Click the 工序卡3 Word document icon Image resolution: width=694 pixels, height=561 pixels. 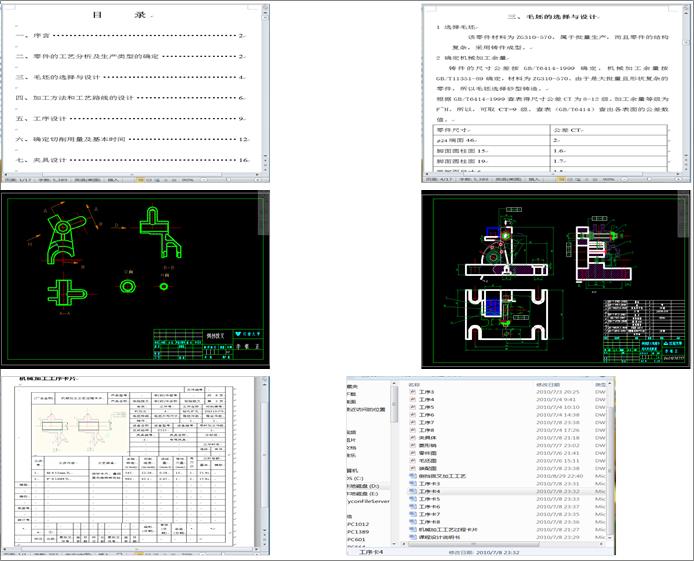pos(413,484)
